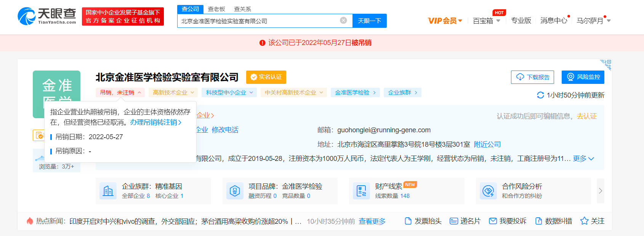Click 融资历程 0 link
The image size is (644, 236).
(x=263, y=196)
